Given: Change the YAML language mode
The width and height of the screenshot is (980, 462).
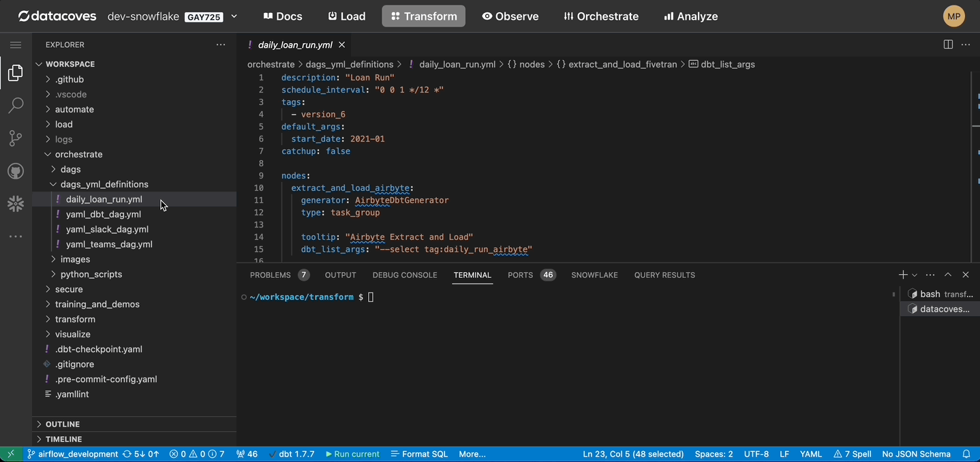Looking at the screenshot, I should point(810,454).
